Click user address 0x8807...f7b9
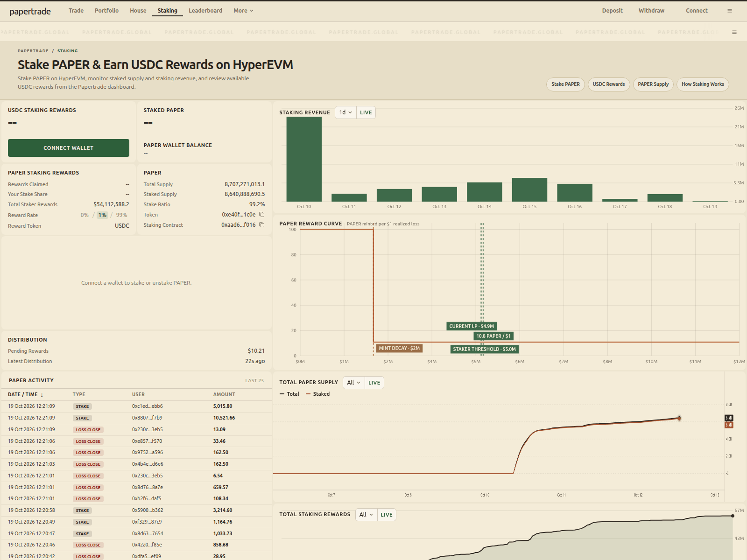Screen dimensions: 747x560 pos(147,418)
